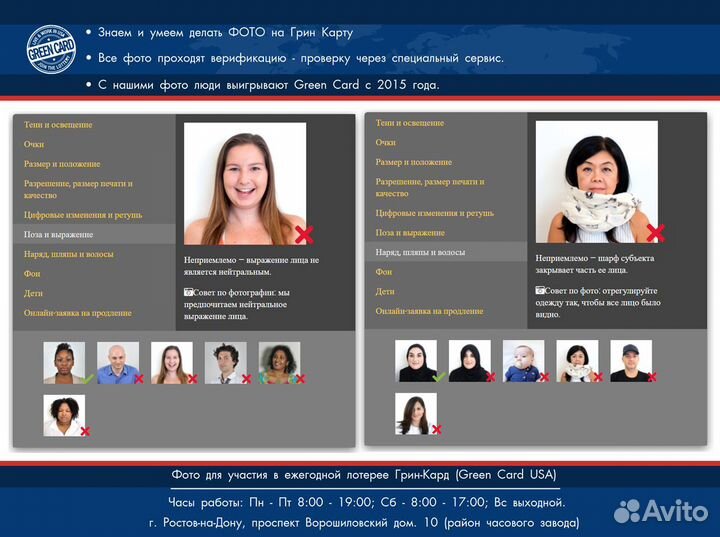Open 'Размер и положение' in the right panel
Screen dimensions: 720x537
pos(414,162)
